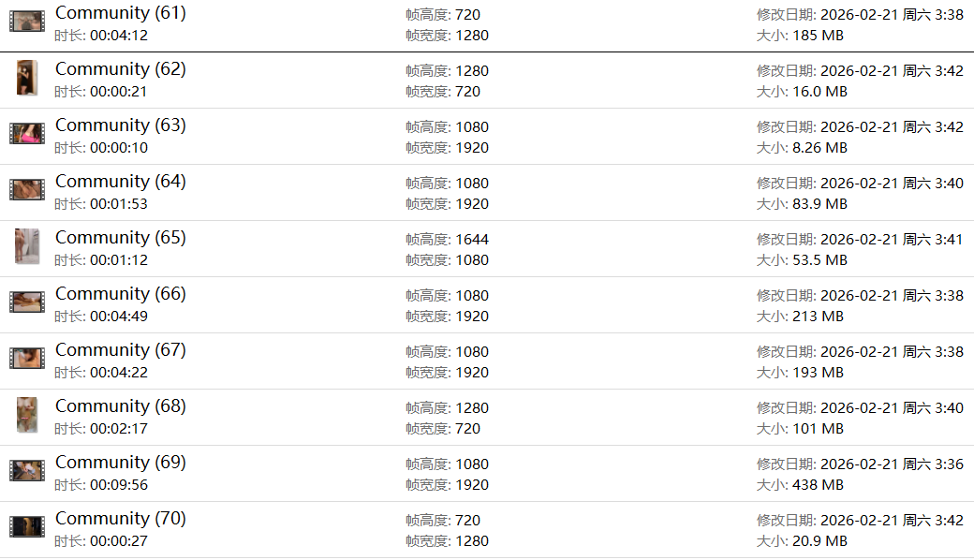
Task: Click the Community (65) portrait thumbnail
Action: (27, 246)
